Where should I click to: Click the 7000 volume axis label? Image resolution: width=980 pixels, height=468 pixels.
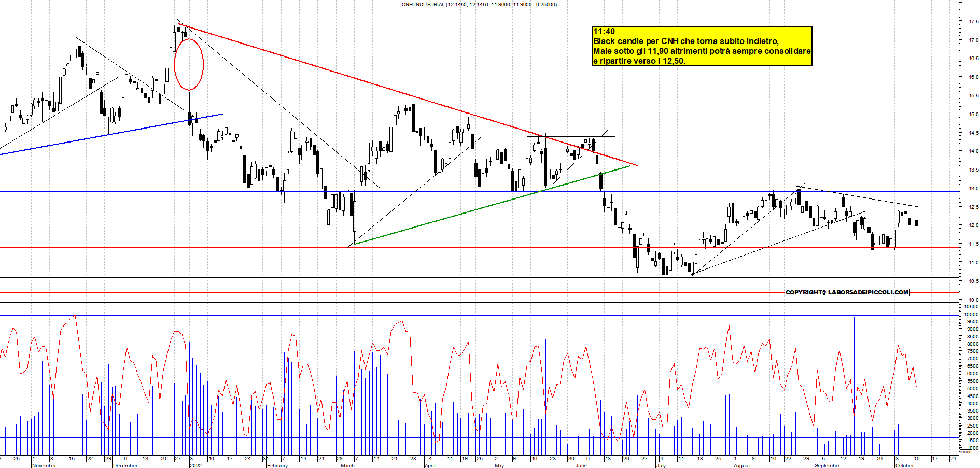[x=973, y=359]
